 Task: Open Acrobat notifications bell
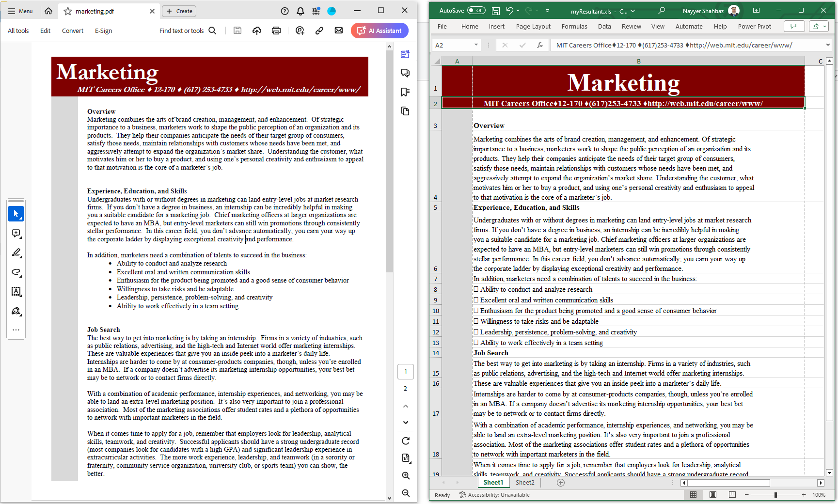[x=300, y=11]
